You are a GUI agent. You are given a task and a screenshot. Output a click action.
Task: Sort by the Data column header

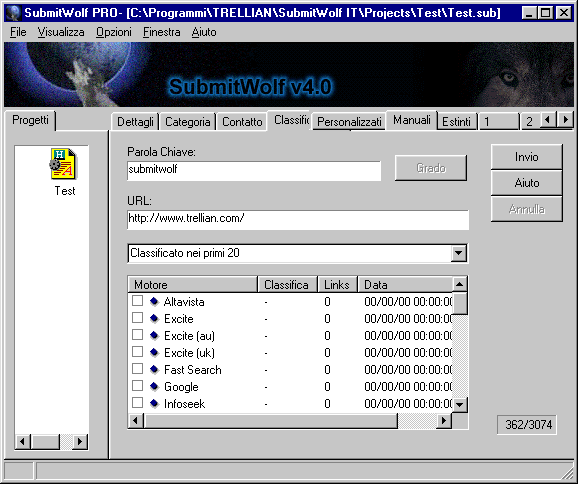click(405, 285)
